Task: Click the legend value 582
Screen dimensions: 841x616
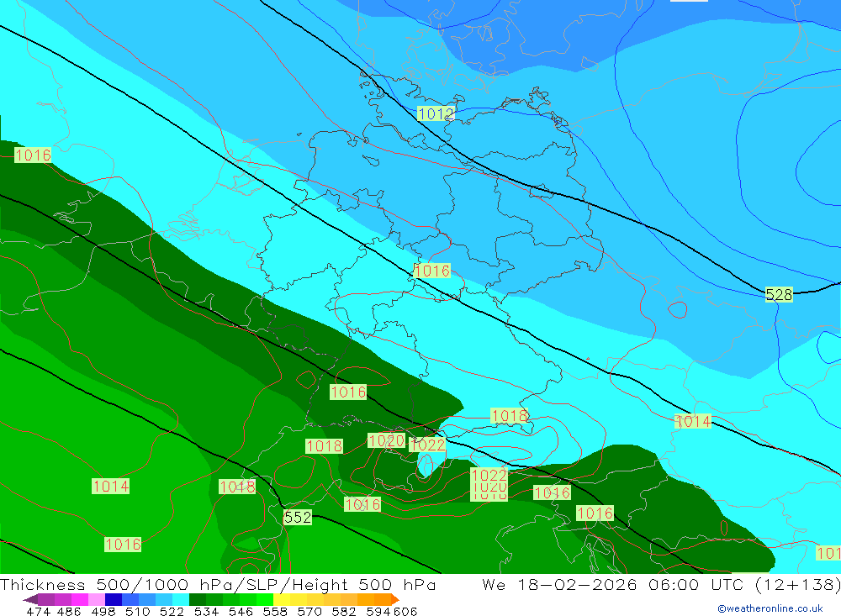Action: point(344,611)
